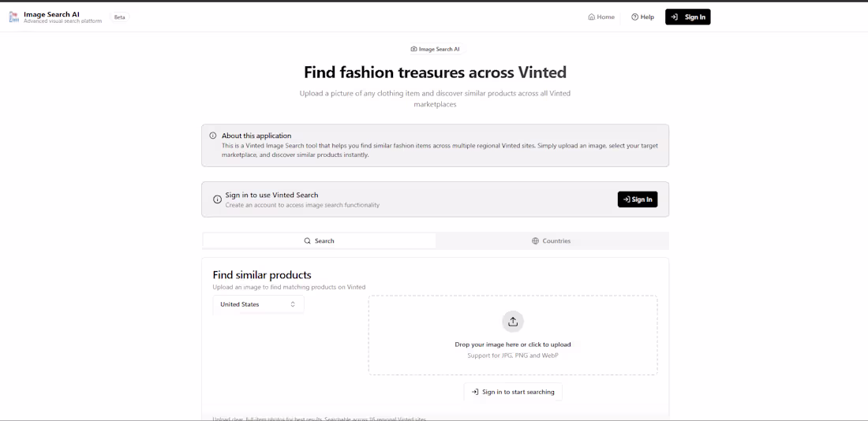This screenshot has height=421, width=868.
Task: Click the black Sign In button in the header
Action: [687, 17]
